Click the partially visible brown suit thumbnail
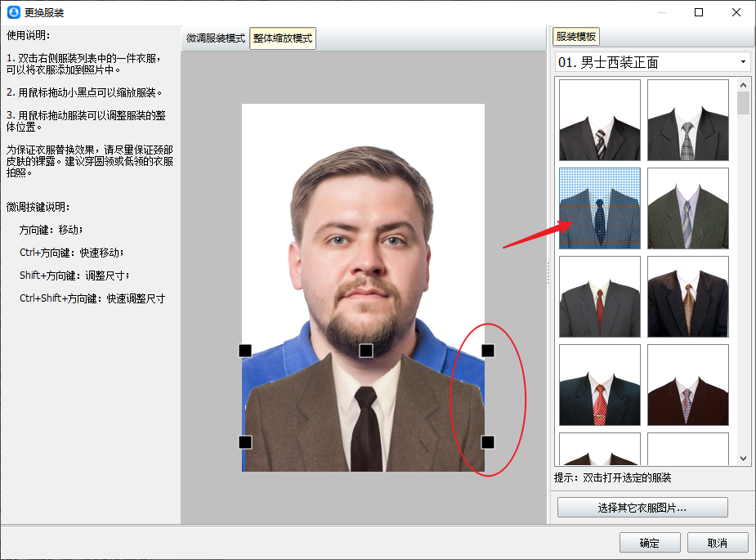Screen dimensions: 756x560 point(600,449)
